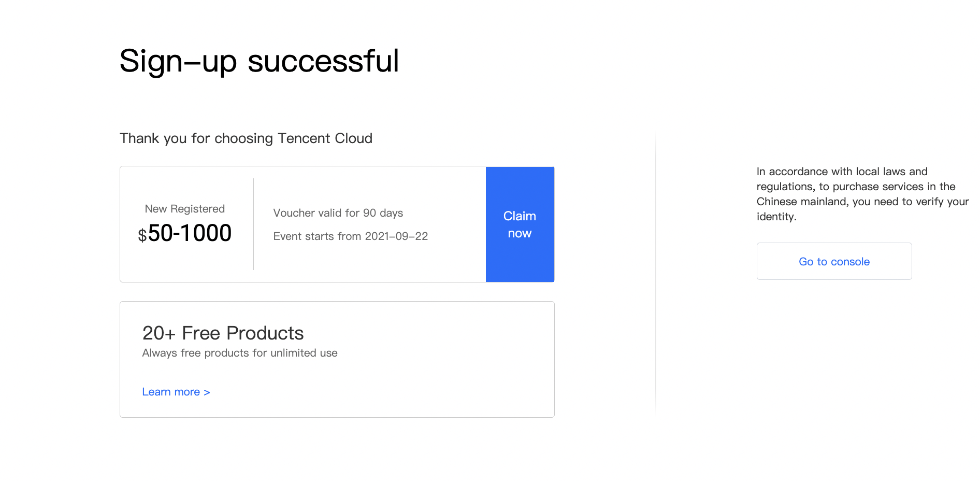Click the 20+ Free Products heading

pyautogui.click(x=223, y=333)
